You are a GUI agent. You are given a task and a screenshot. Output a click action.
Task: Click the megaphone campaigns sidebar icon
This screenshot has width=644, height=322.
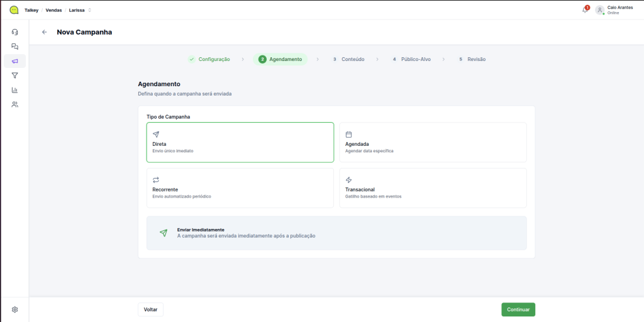click(x=15, y=61)
